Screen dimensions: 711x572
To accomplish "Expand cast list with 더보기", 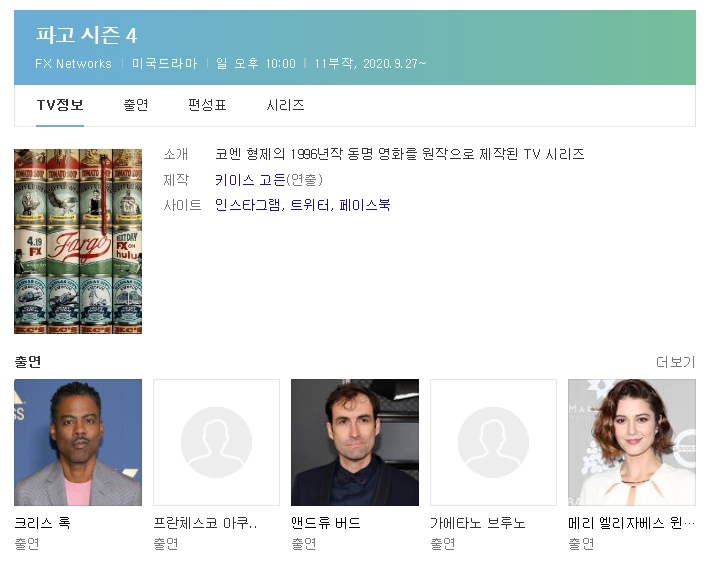I will tap(675, 362).
